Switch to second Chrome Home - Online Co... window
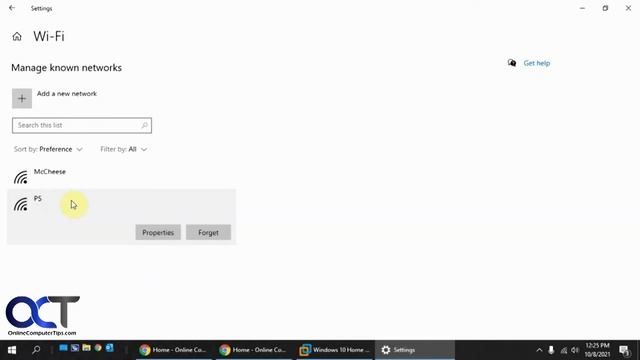 pyautogui.click(x=253, y=350)
